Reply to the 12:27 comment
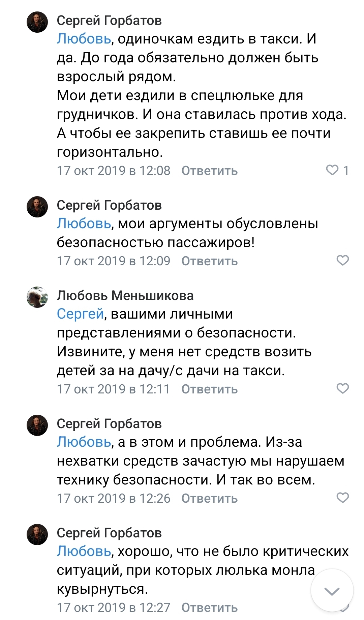Image resolution: width=364 pixels, height=620 pixels. (x=209, y=608)
